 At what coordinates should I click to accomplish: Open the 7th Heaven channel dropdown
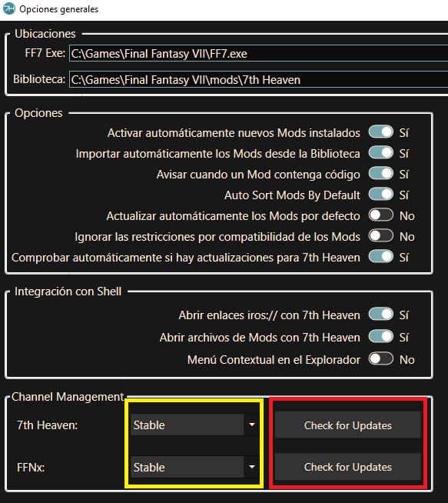click(194, 425)
